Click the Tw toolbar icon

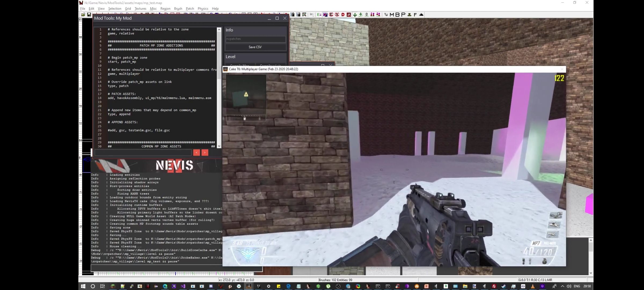(386, 15)
